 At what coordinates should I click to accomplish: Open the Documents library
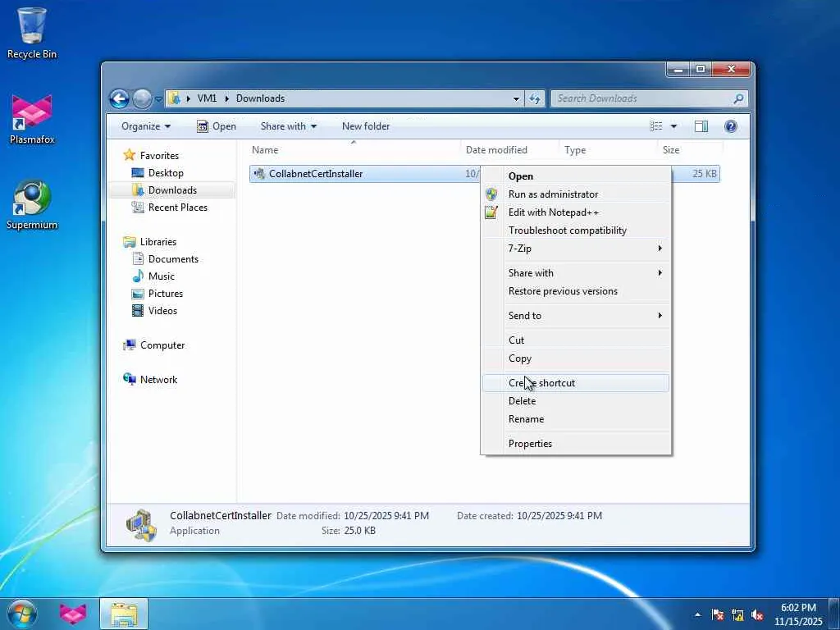[x=165, y=259]
